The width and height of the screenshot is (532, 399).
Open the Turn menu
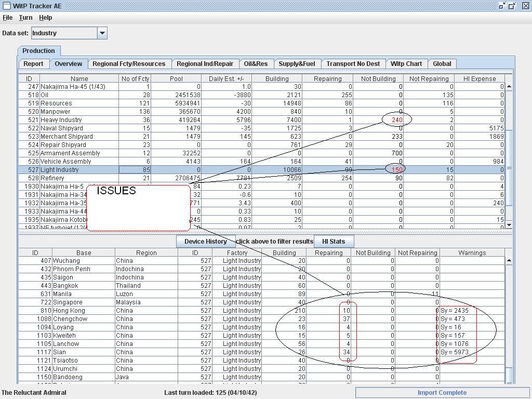coord(25,18)
